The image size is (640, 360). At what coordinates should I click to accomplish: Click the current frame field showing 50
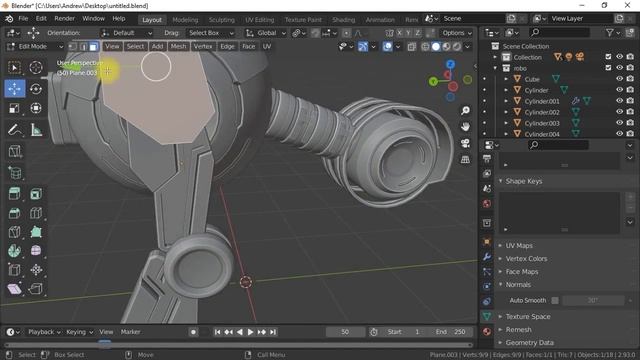coord(345,332)
